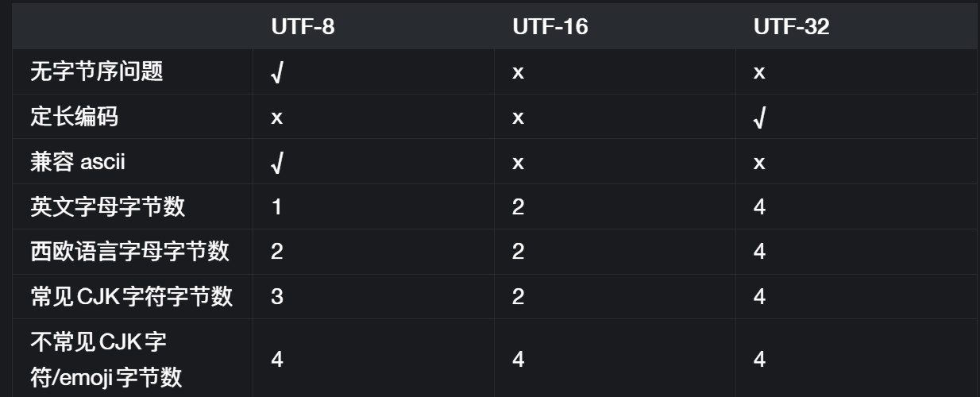The height and width of the screenshot is (397, 980).
Task: Click the check mark in 定长编码 row
Action: click(x=759, y=119)
